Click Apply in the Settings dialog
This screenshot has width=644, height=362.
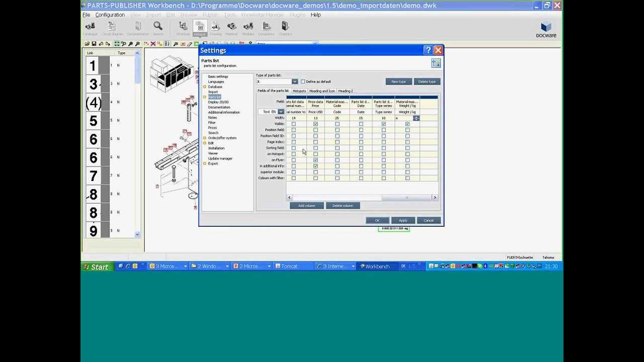403,220
